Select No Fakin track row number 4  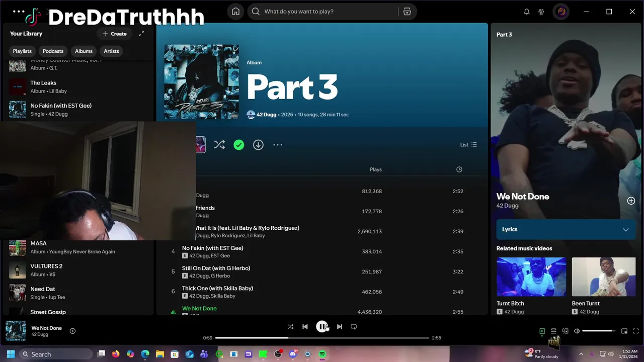click(x=322, y=251)
